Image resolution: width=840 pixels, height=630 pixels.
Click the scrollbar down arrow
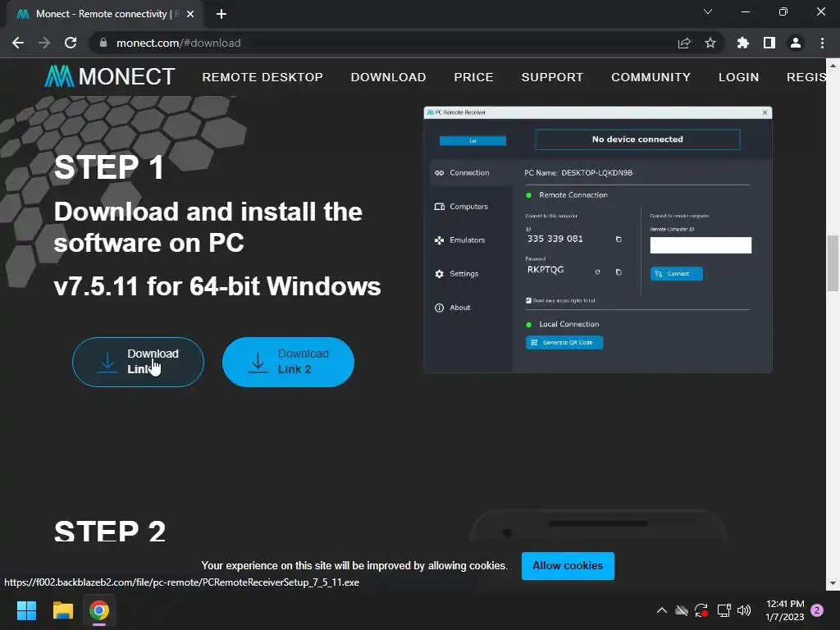[833, 583]
